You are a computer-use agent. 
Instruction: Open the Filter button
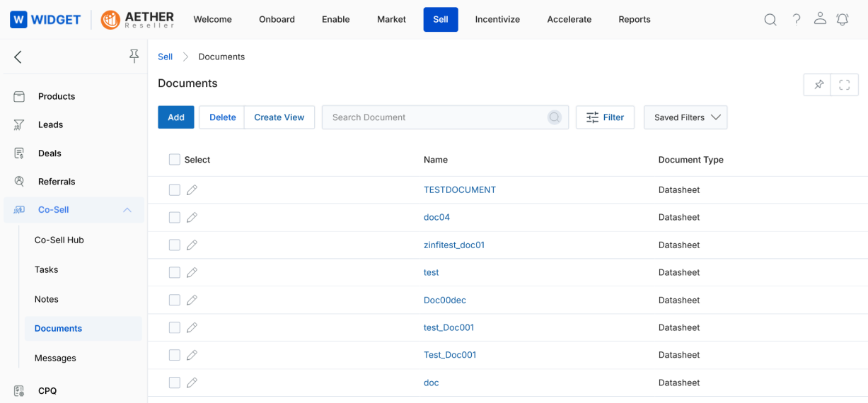pyautogui.click(x=605, y=117)
